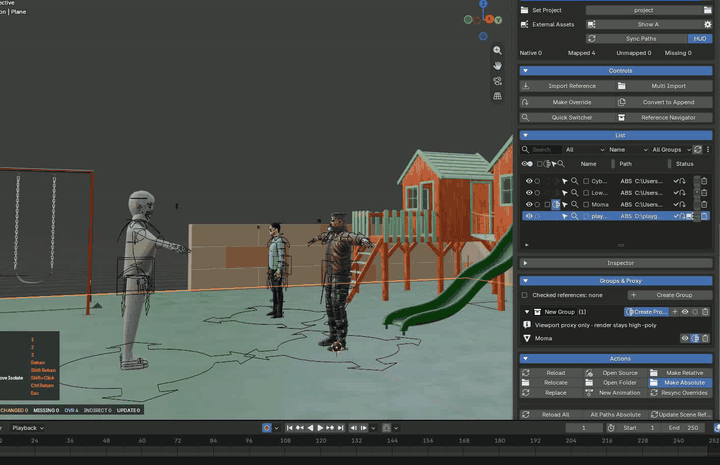The width and height of the screenshot is (720, 465).
Task: Delete the play... reference trash icon
Action: point(704,216)
